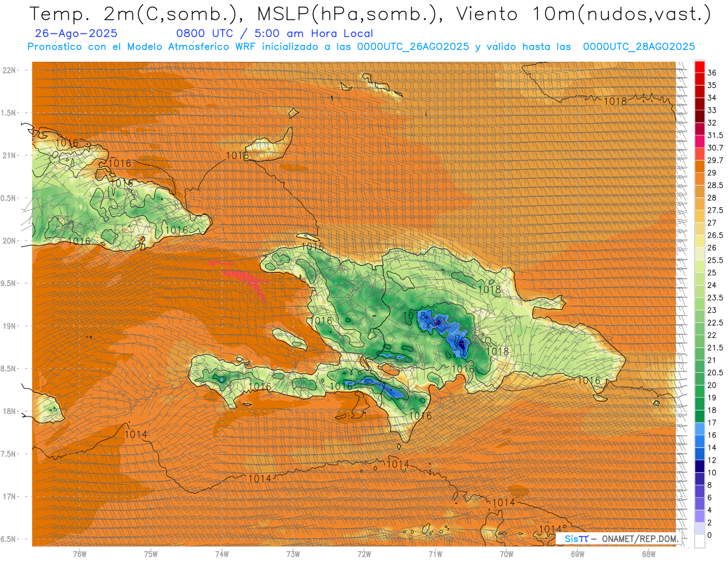This screenshot has width=728, height=562.
Task: Click the legend value '27.5'
Action: point(715,210)
